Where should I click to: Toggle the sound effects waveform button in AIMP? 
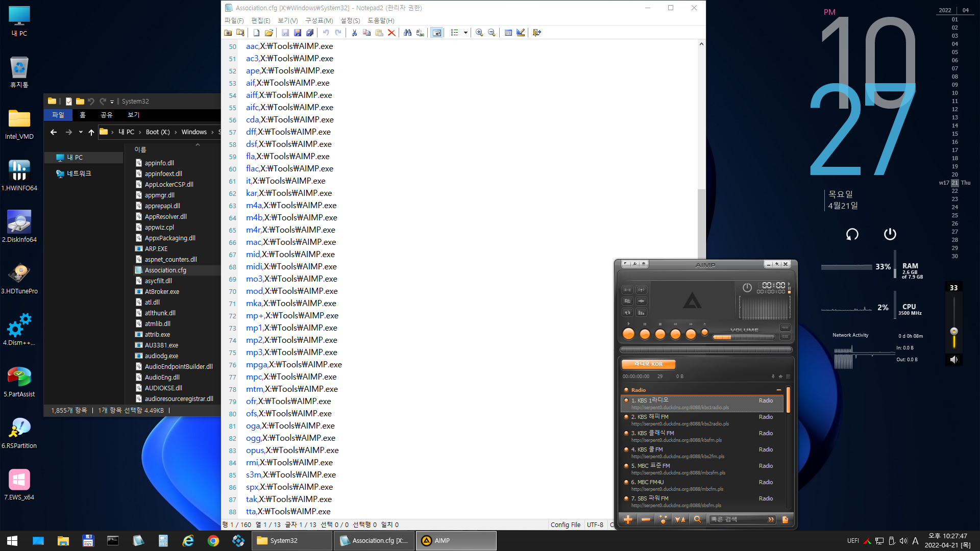coord(641,301)
